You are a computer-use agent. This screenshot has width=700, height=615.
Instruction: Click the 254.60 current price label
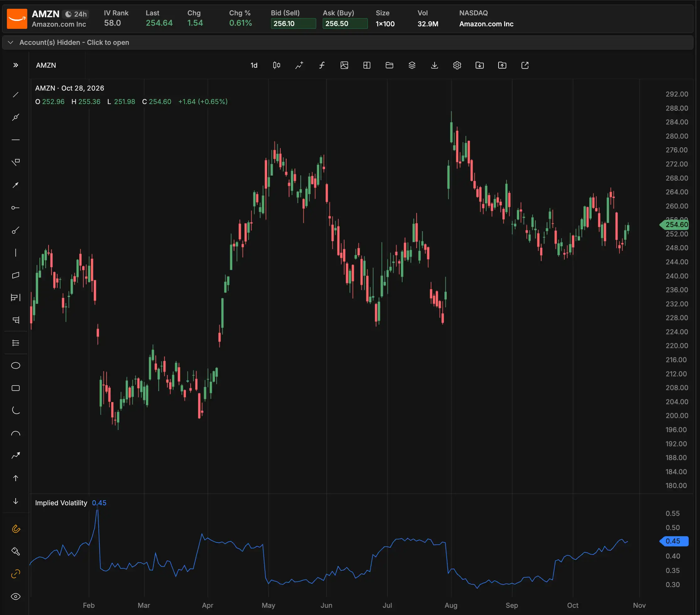point(674,224)
